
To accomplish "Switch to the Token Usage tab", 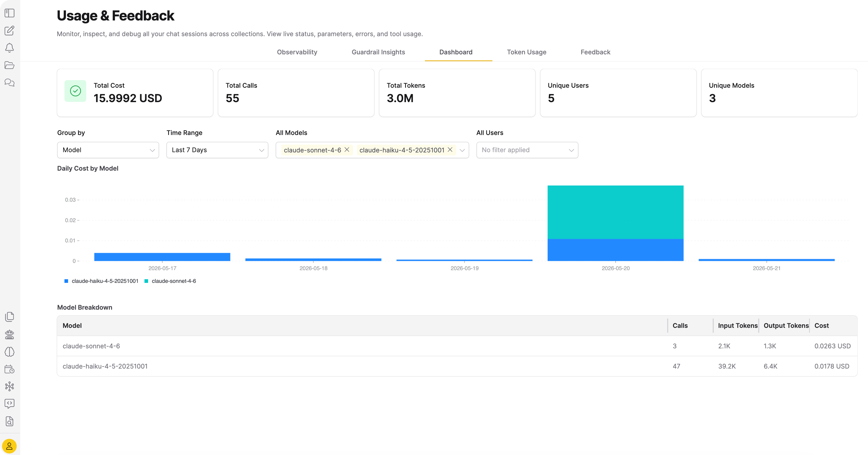I will tap(526, 52).
